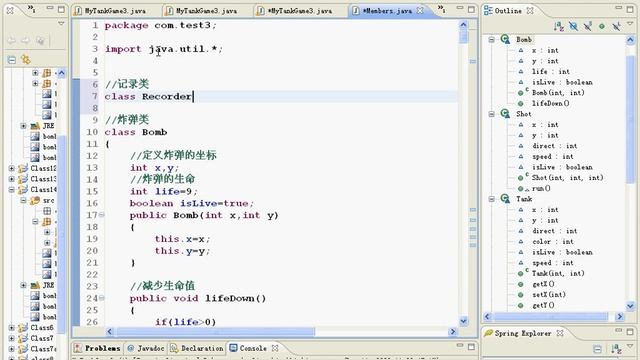Viewport: 640px width, 360px height.
Task: Click the Spring Explorer sort icon
Action: click(x=616, y=349)
